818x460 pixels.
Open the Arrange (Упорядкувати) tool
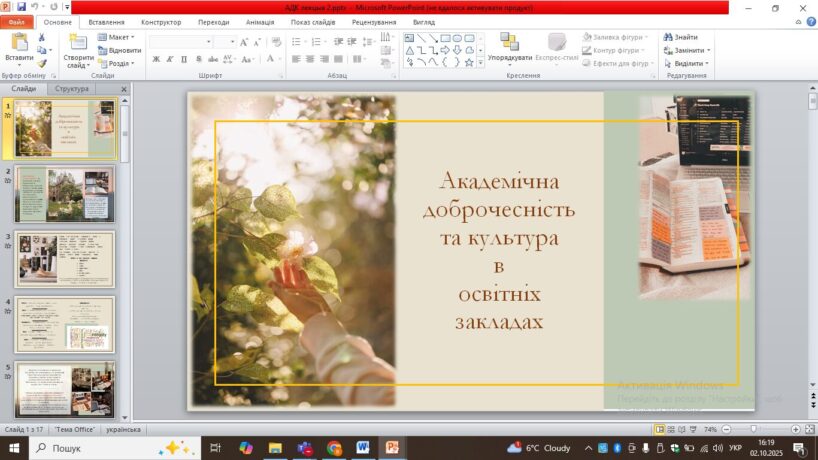pos(510,45)
